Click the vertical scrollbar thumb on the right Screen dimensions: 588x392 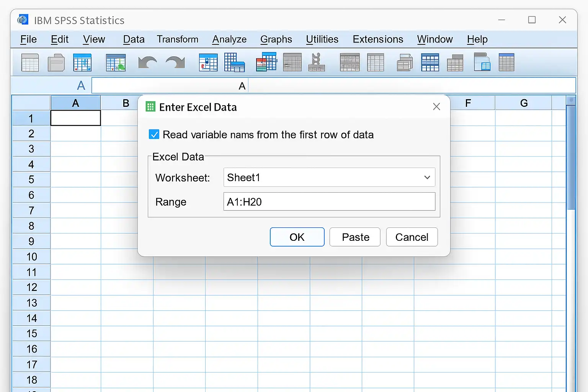(x=571, y=157)
